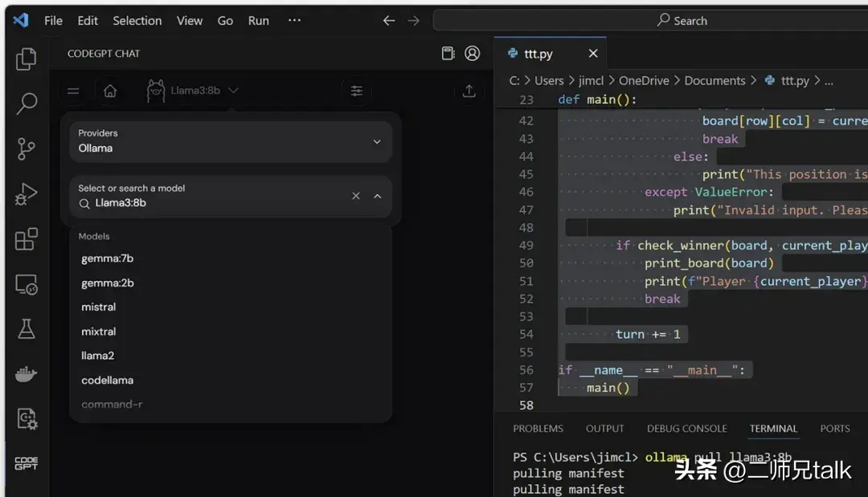Open the model parameter sliders icon
The image size is (868, 497).
point(356,91)
